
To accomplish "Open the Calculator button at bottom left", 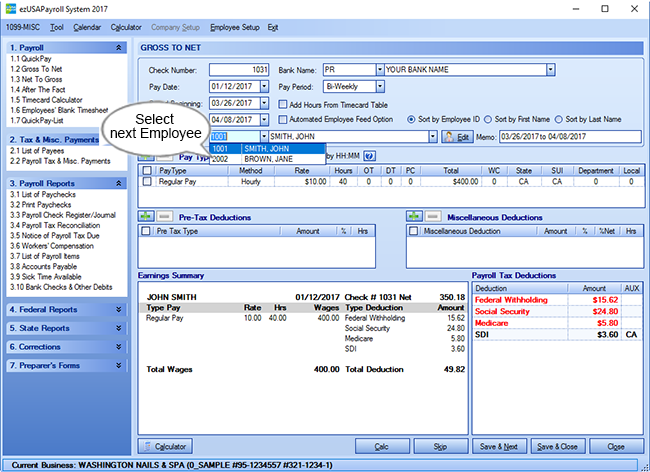I will 165,446.
